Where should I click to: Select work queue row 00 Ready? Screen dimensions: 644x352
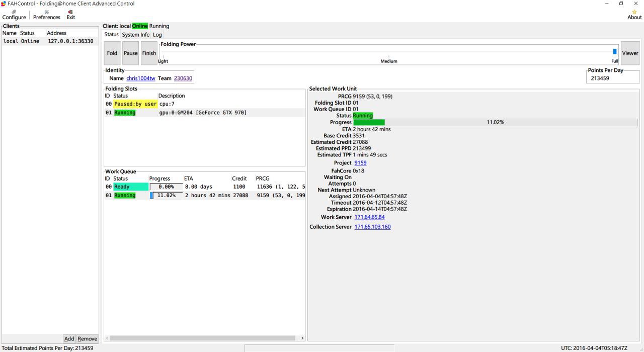coord(204,187)
